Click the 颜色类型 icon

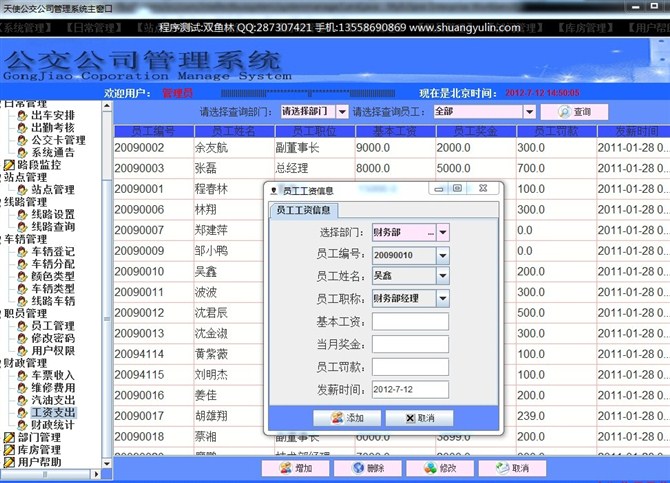23,276
